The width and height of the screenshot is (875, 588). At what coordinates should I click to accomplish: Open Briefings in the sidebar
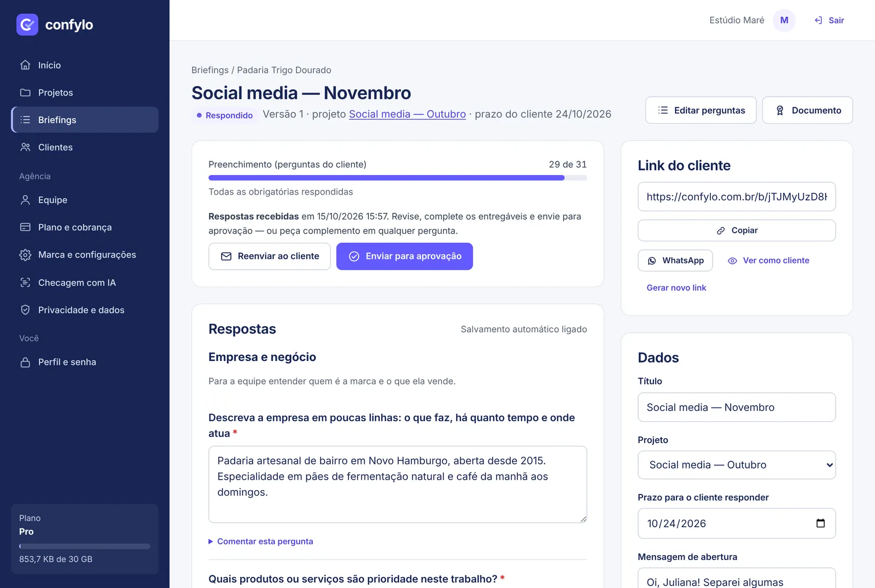point(85,120)
